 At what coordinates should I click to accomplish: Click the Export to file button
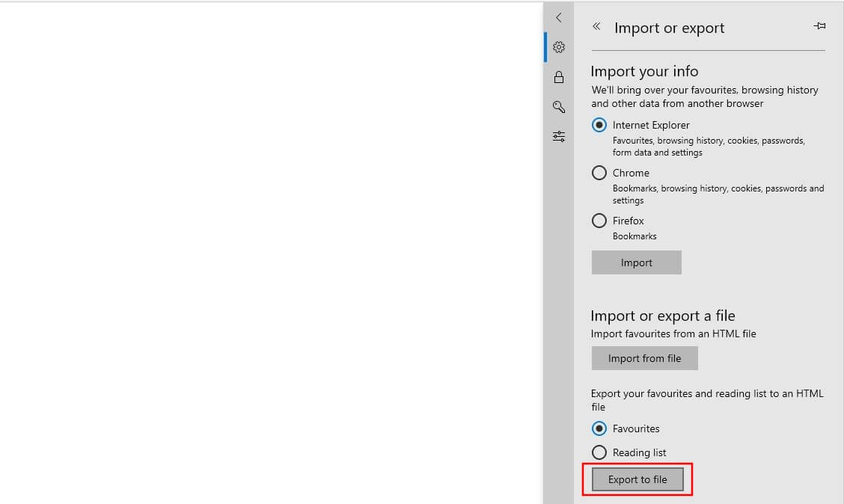pos(637,479)
